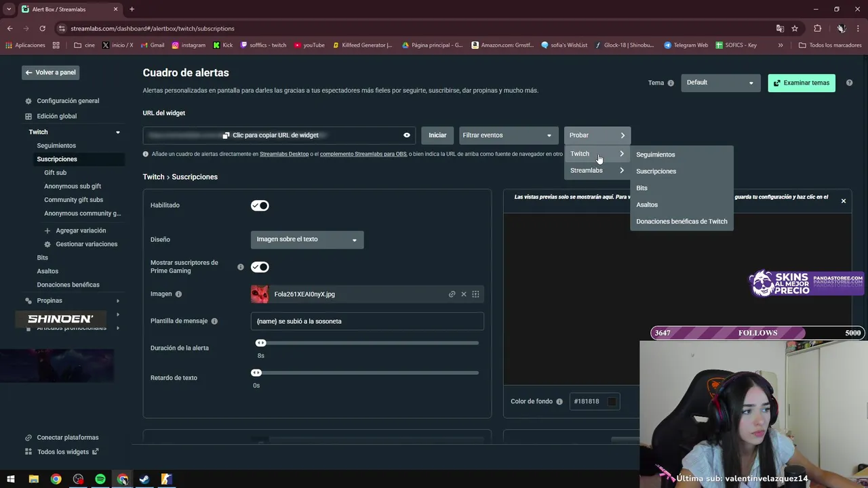Open File Explorer from the taskbar
Screen dimensions: 868x488
34,479
